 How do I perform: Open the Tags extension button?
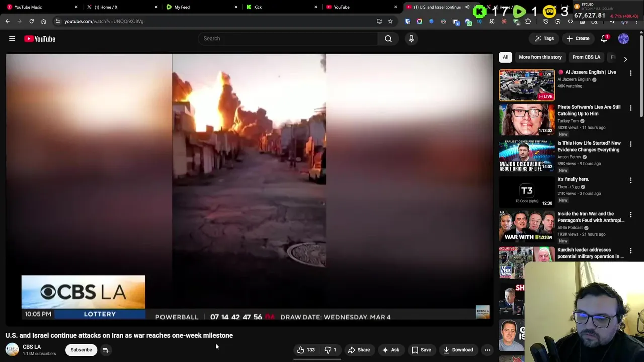544,39
